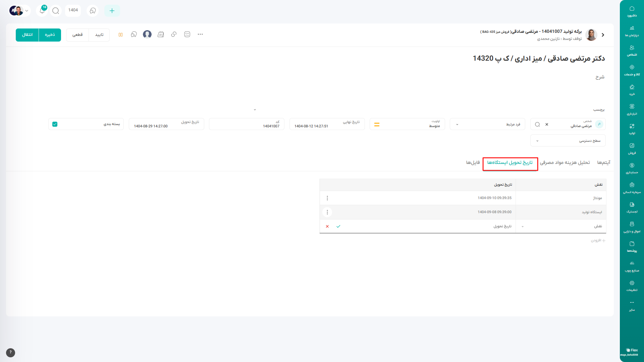
Task: Click the link chain icon in toolbar
Action: (174, 35)
